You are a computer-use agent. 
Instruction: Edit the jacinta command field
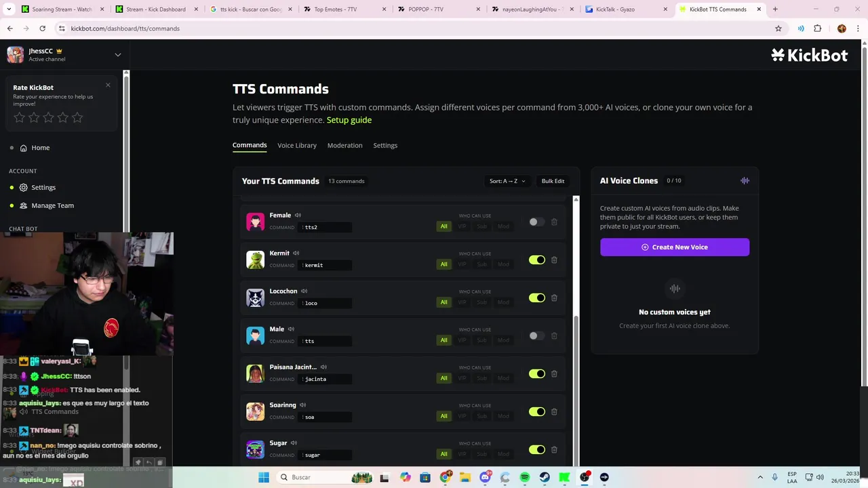click(x=325, y=379)
